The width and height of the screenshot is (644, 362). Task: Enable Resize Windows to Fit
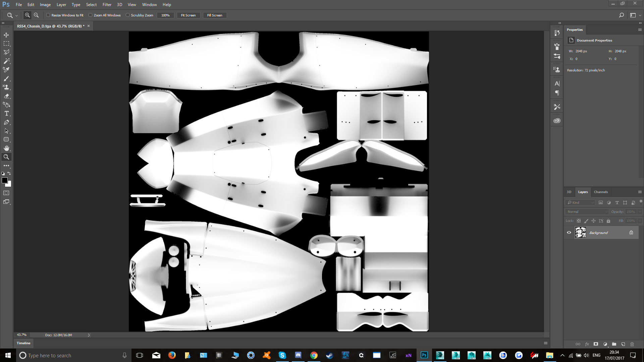(x=48, y=15)
